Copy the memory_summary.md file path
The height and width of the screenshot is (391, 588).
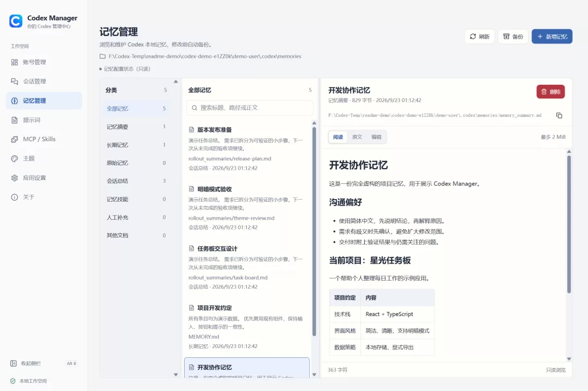click(x=559, y=115)
